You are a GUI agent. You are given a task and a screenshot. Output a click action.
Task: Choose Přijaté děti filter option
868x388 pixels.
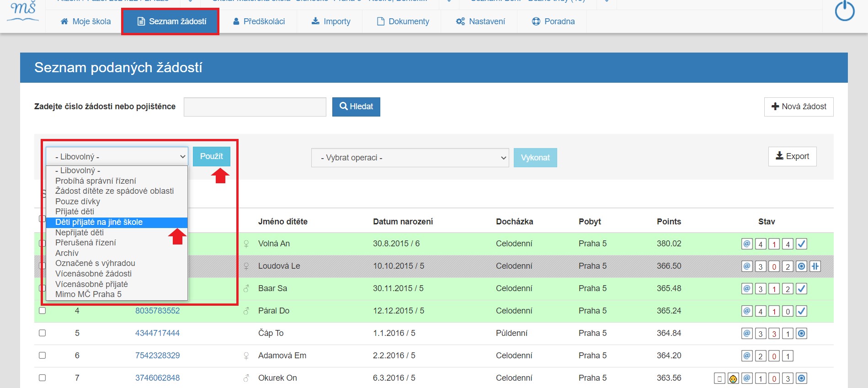point(117,212)
